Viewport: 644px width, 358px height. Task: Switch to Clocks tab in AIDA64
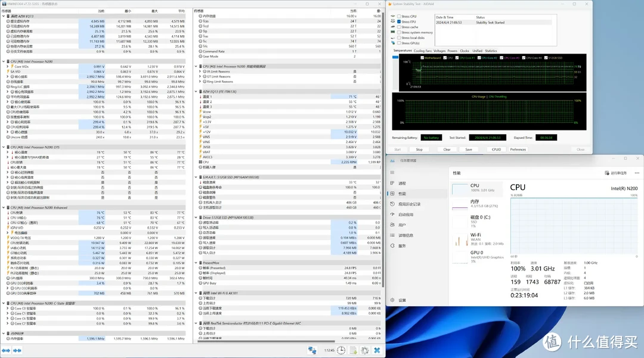(x=465, y=51)
